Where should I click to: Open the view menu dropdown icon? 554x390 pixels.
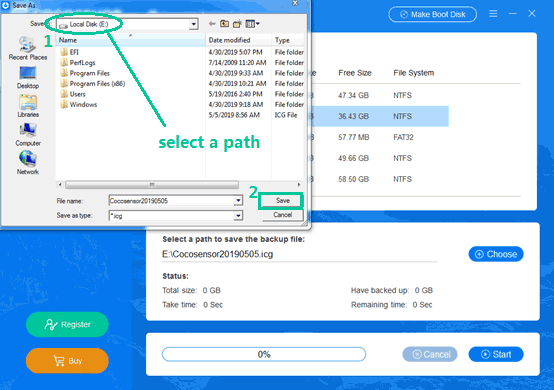[x=253, y=24]
